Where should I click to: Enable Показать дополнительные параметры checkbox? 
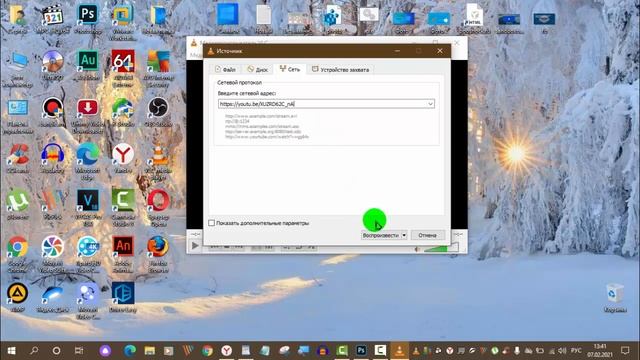coord(211,223)
